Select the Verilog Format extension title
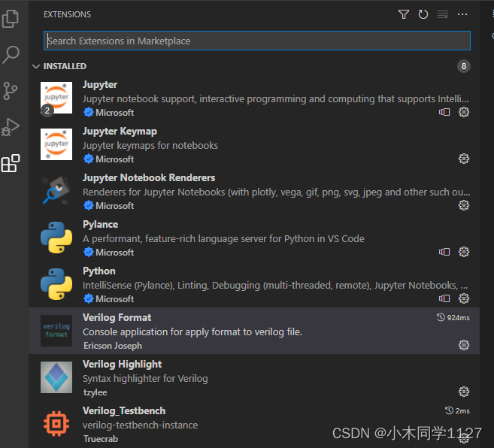This screenshot has width=494, height=448. pos(117,317)
